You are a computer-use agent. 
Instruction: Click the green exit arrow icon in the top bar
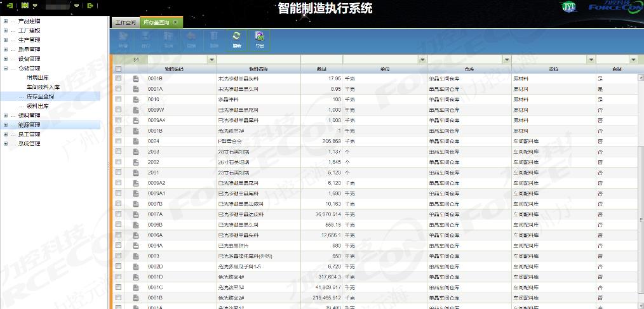pos(90,6)
